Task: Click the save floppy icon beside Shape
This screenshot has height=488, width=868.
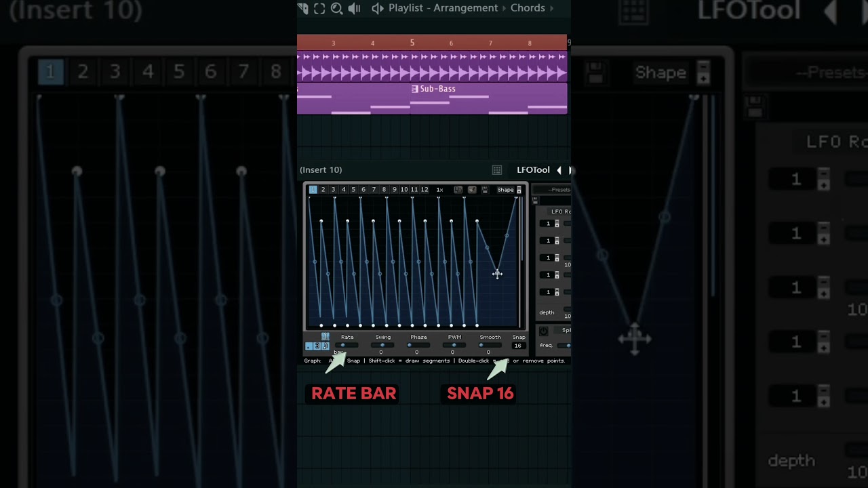Action: pos(485,190)
